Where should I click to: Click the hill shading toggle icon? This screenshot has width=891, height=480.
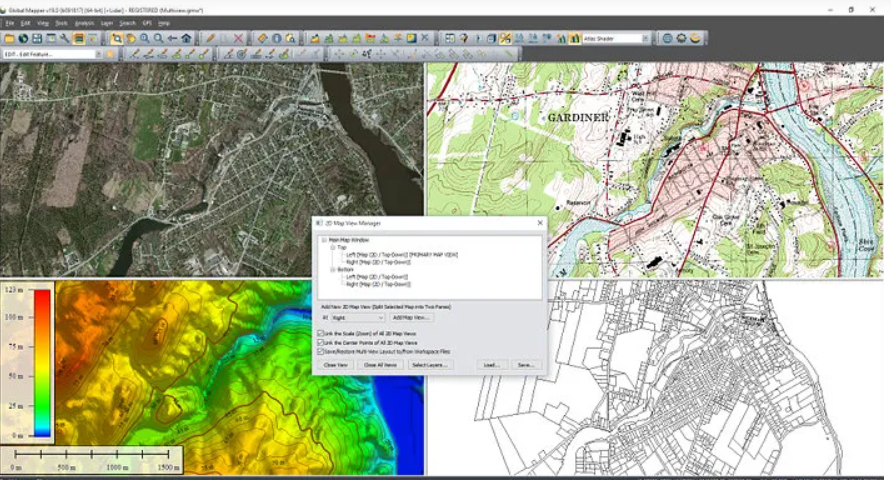pyautogui.click(x=575, y=39)
